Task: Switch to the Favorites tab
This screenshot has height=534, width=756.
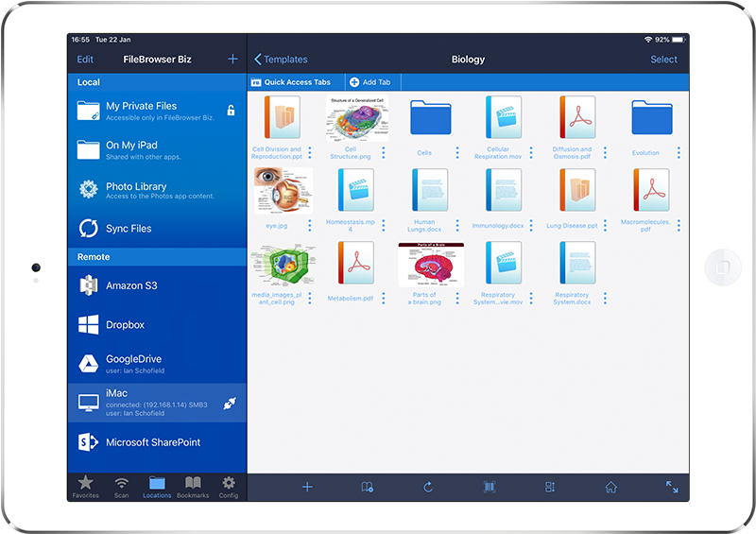Action: point(86,487)
